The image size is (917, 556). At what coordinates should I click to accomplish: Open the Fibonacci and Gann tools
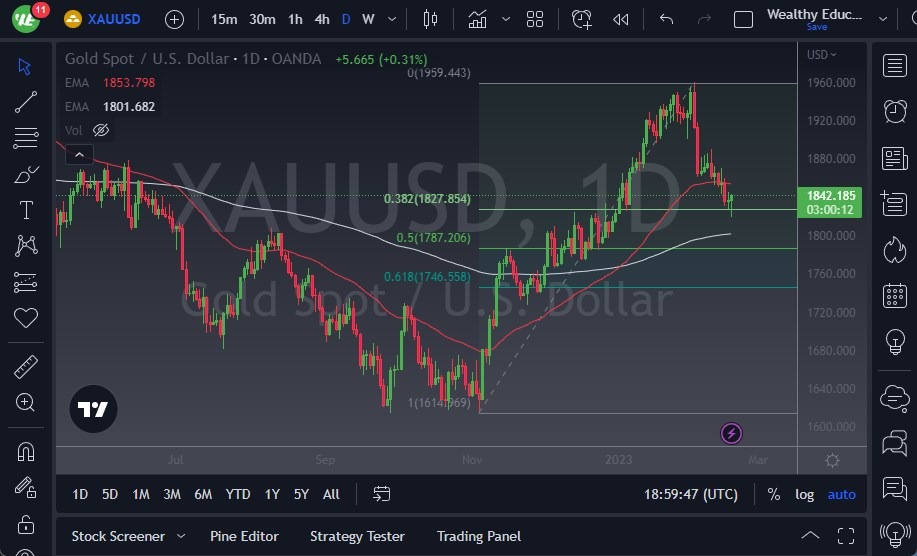(26, 138)
